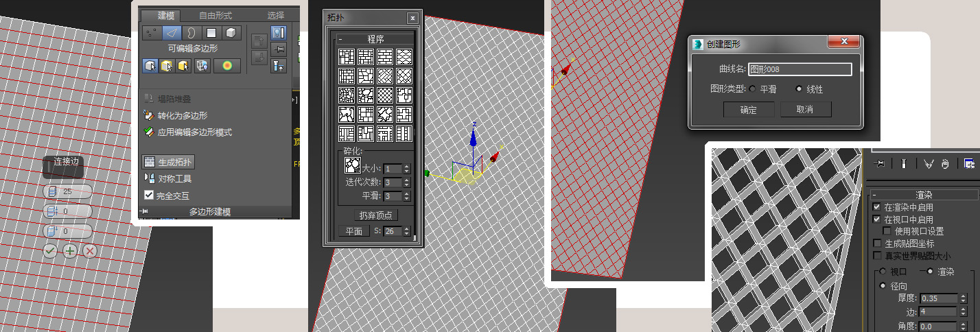This screenshot has height=332, width=980.
Task: Select Edge sub-object mode icon
Action: [172, 32]
